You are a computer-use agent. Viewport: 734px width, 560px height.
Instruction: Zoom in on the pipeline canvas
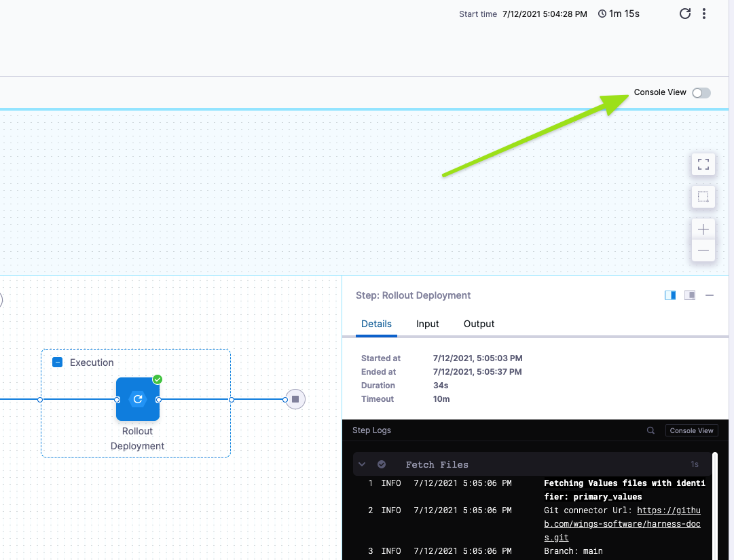click(703, 229)
